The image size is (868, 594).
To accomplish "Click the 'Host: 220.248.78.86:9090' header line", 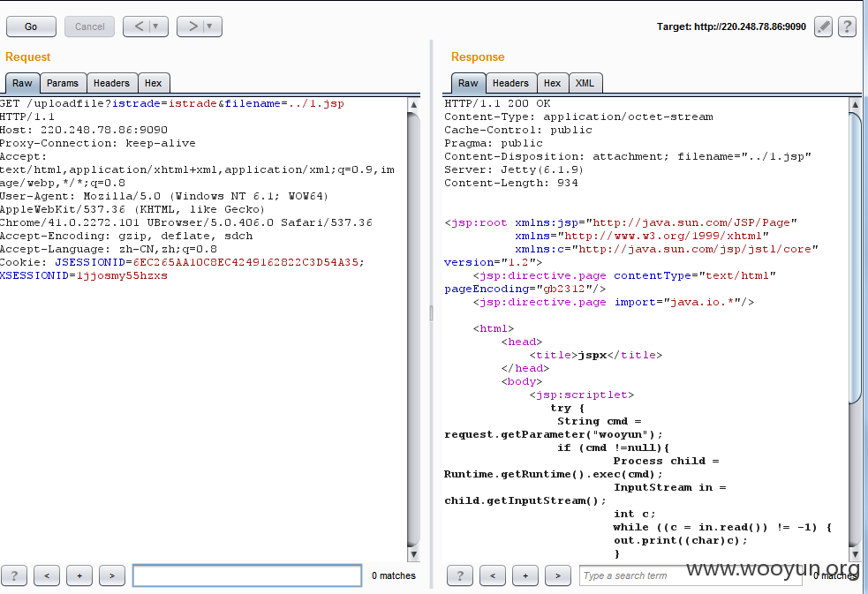I will 84,130.
